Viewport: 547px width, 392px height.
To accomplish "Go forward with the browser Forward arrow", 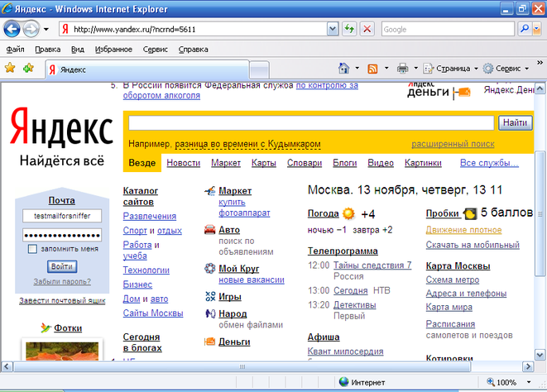I will [x=31, y=29].
